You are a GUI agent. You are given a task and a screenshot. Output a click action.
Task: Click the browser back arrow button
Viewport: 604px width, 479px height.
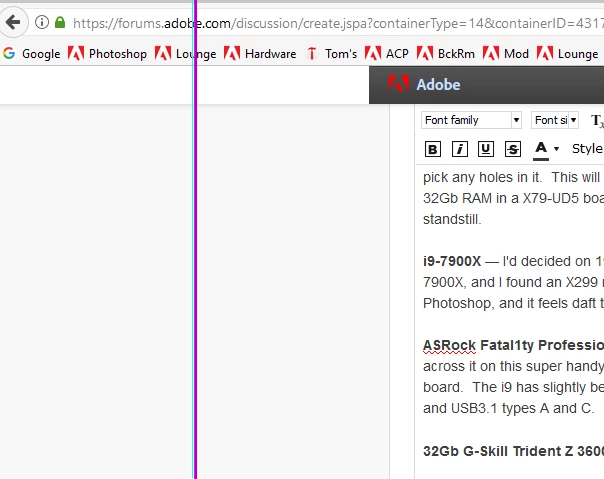pos(13,22)
